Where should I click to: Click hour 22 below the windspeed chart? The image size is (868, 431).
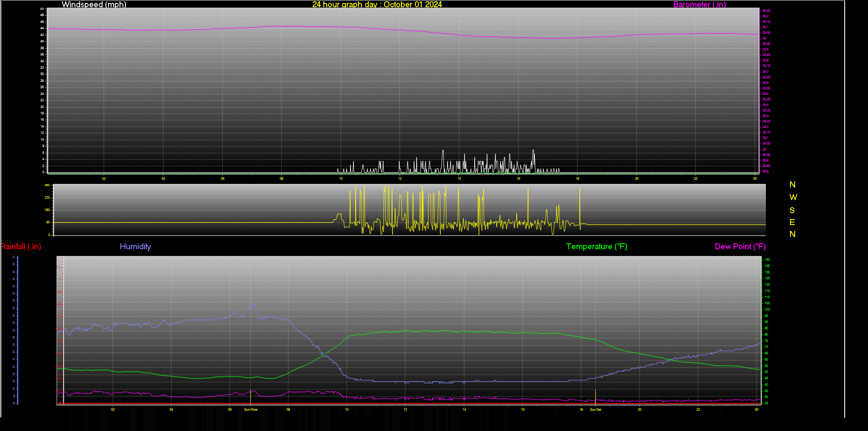click(x=696, y=178)
